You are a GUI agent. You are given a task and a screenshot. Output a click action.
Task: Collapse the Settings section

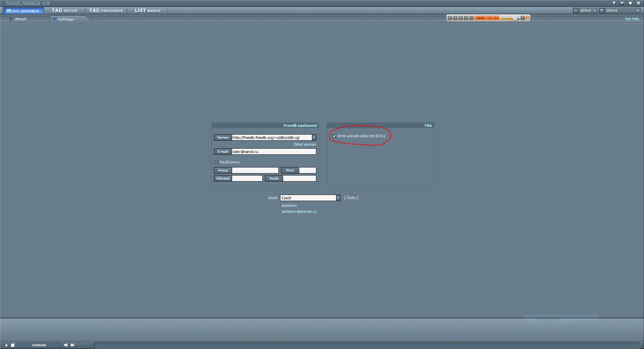click(66, 19)
